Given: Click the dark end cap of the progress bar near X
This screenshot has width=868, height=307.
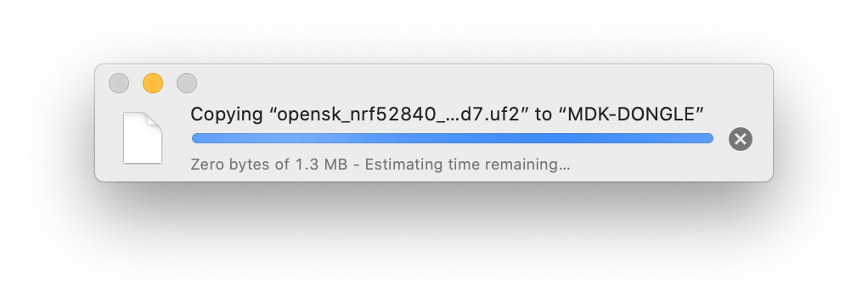Looking at the screenshot, I should coord(708,138).
